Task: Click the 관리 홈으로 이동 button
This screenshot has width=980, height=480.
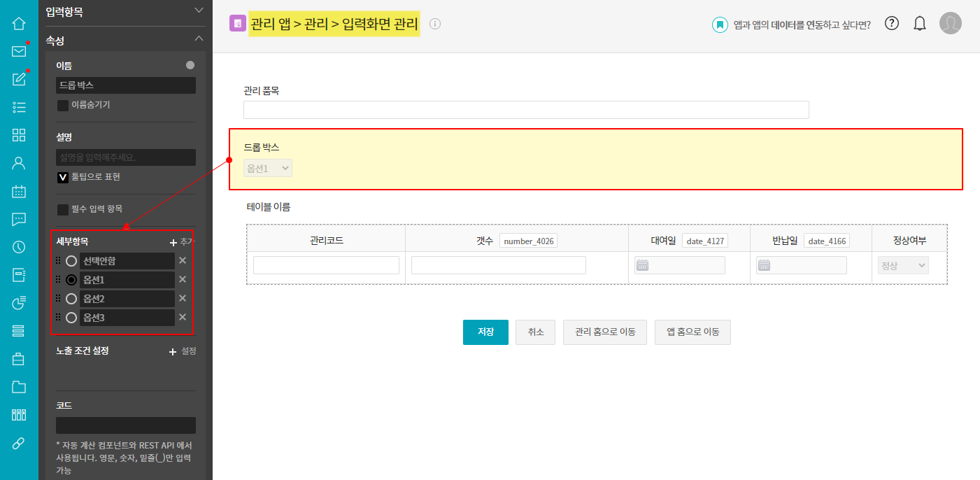Action: click(604, 332)
